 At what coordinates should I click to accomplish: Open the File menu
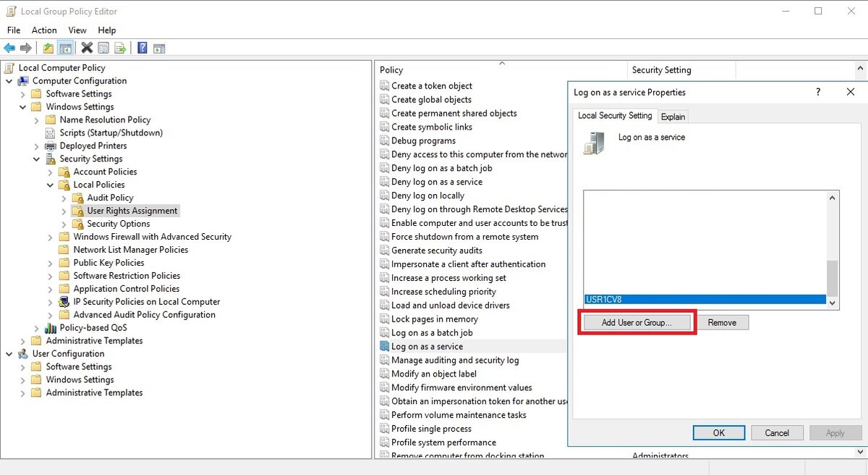14,30
